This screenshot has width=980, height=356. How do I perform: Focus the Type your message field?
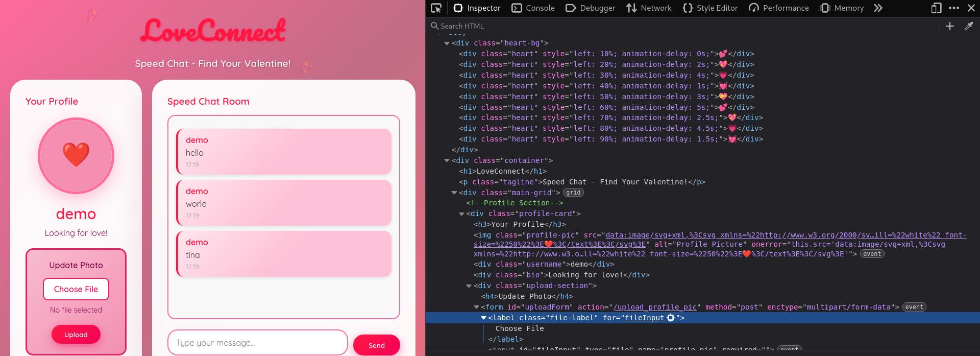(x=258, y=342)
